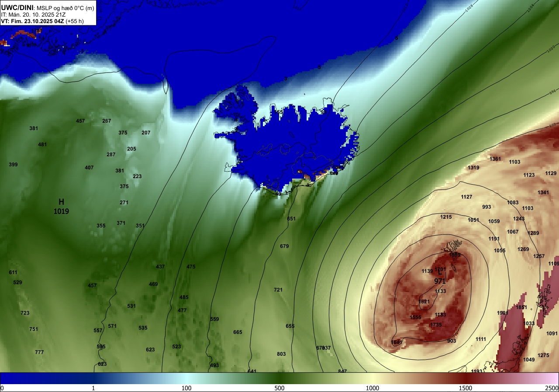
Task: Click the 100 label on the colour scale
Action: coord(186,388)
